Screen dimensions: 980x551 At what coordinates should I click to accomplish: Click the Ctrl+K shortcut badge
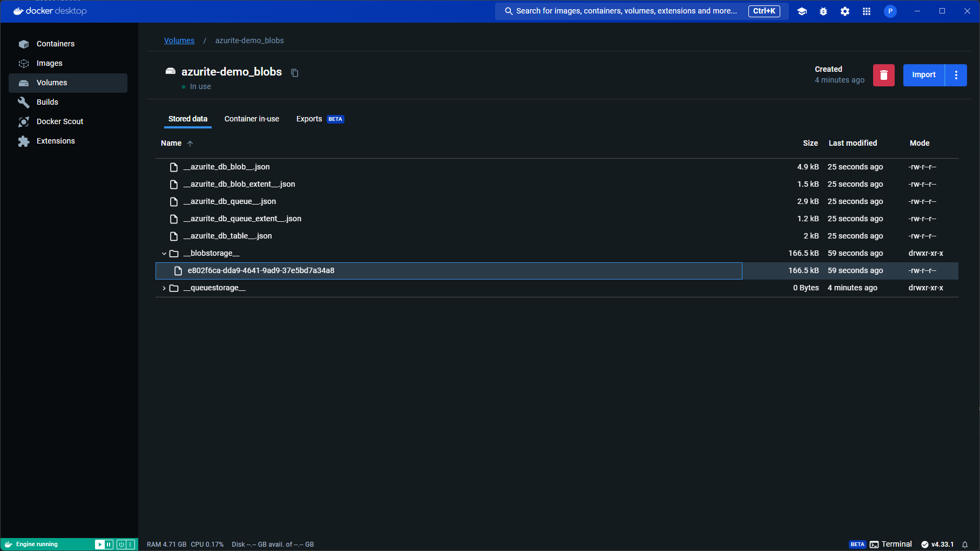tap(764, 11)
